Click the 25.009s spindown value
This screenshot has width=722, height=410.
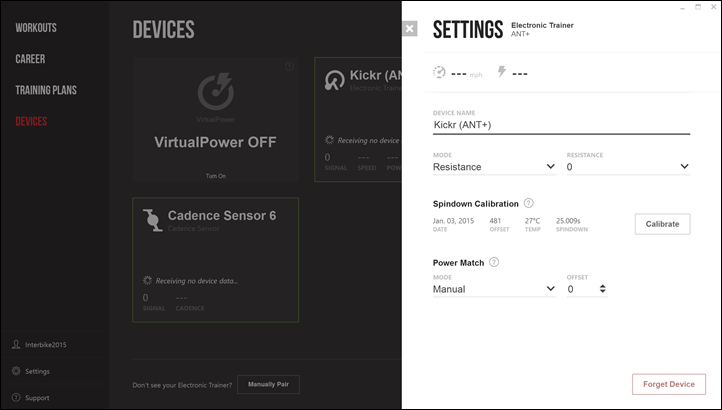[x=568, y=221]
